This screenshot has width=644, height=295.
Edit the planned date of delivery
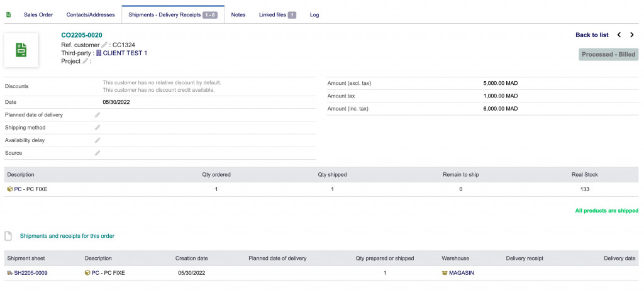97,115
